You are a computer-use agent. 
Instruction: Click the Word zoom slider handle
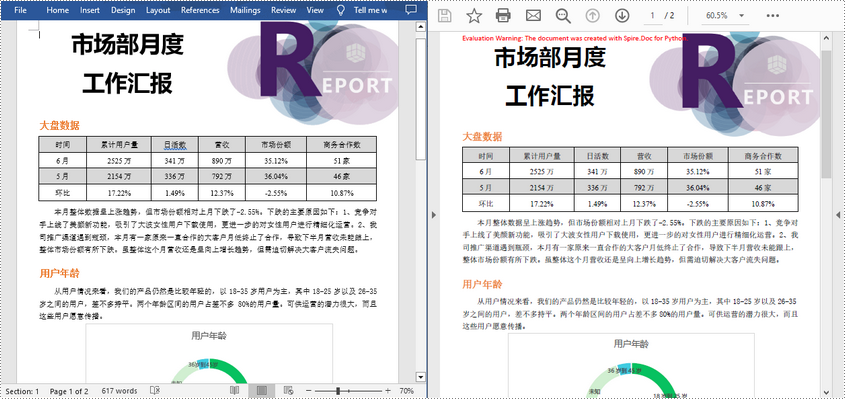click(338, 390)
